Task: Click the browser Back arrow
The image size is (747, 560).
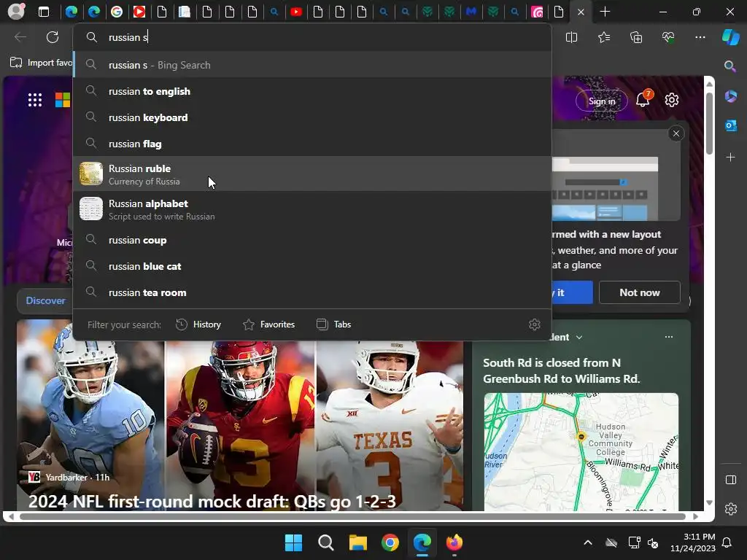Action: click(x=20, y=37)
